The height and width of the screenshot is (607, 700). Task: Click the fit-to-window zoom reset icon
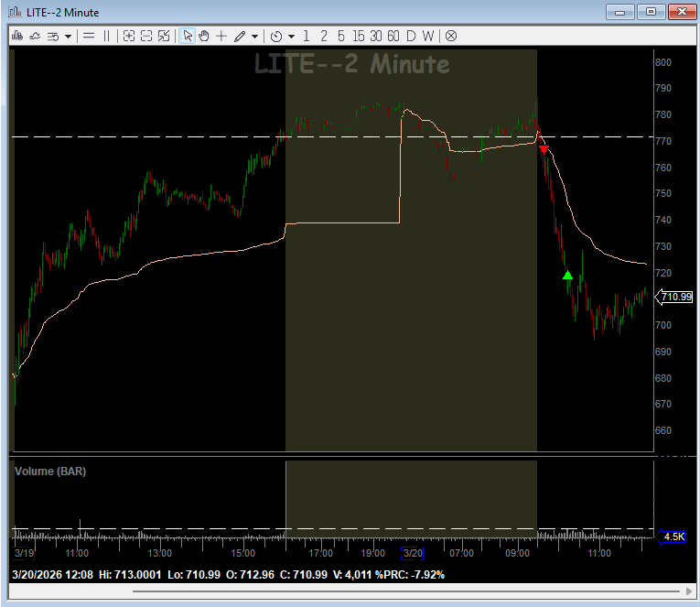pyautogui.click(x=164, y=36)
